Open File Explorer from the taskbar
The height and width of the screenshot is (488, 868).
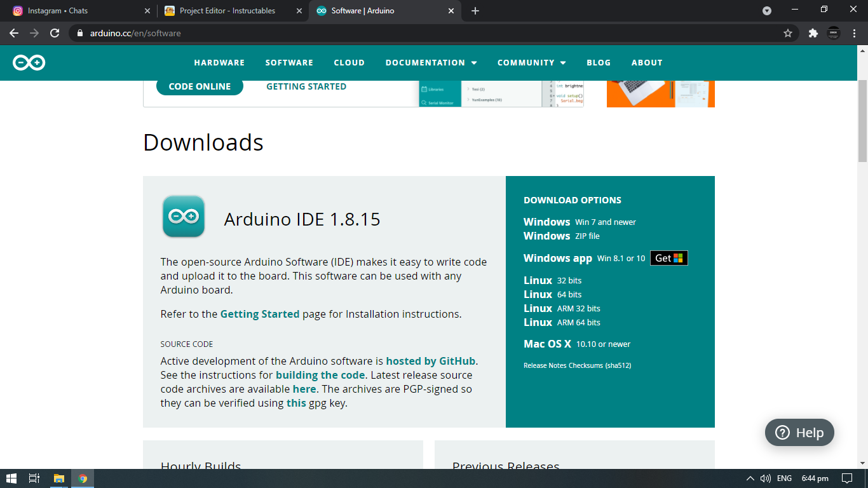click(58, 478)
